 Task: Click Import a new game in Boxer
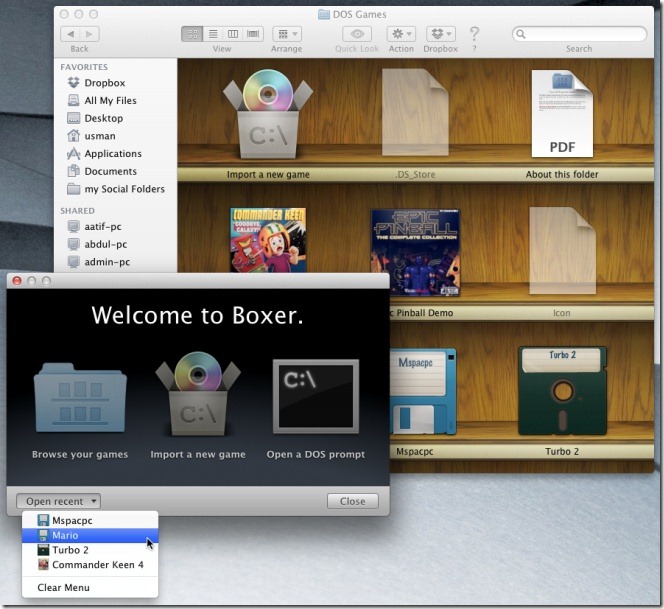click(x=198, y=394)
